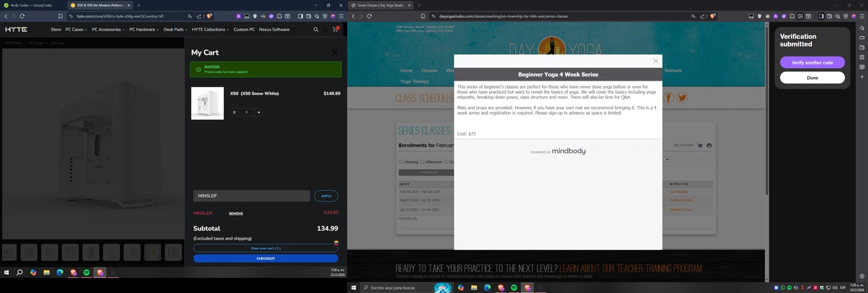
Task: Open extensions puzzle icon in HYTE window
Action: pyautogui.click(x=279, y=16)
